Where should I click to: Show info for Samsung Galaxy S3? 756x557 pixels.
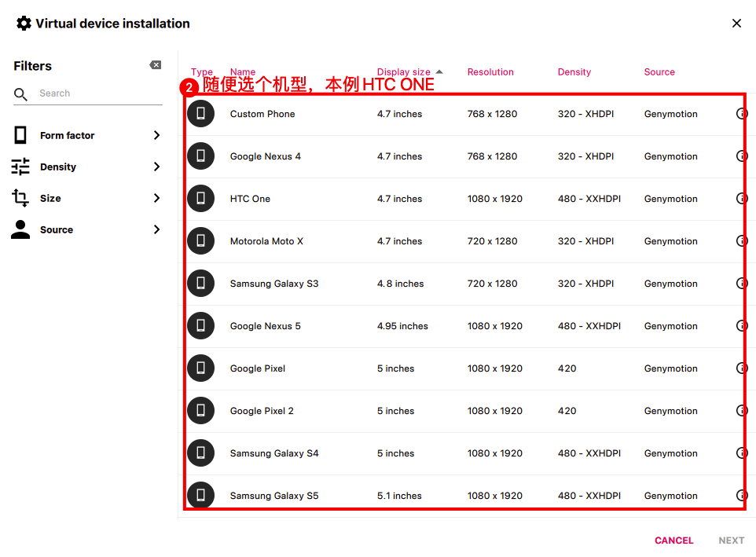(741, 284)
